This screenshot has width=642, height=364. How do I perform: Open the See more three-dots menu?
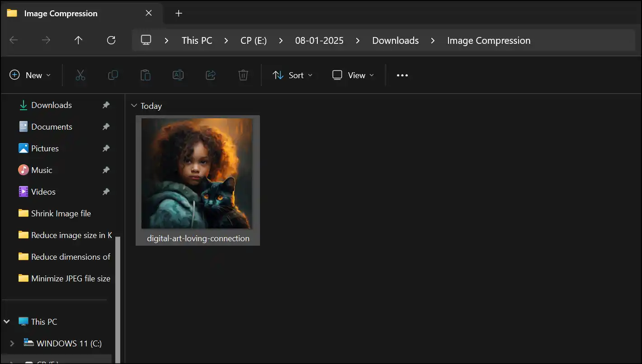(402, 75)
